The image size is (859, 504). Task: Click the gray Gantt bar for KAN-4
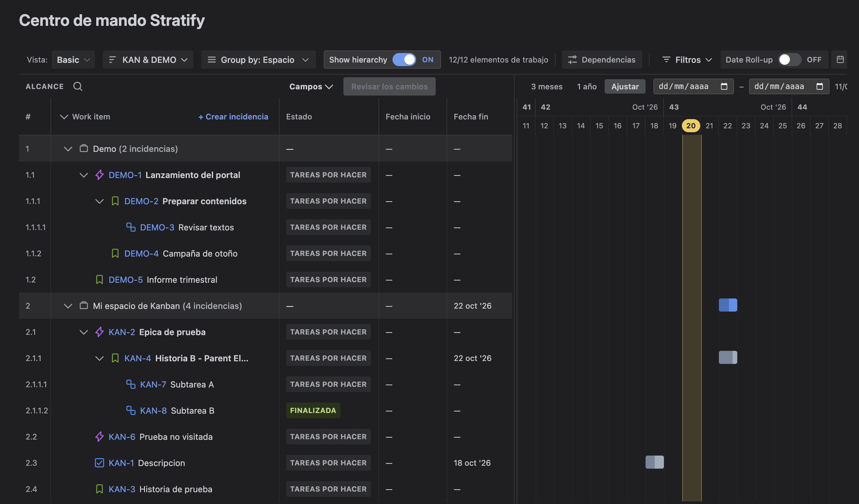pyautogui.click(x=728, y=357)
